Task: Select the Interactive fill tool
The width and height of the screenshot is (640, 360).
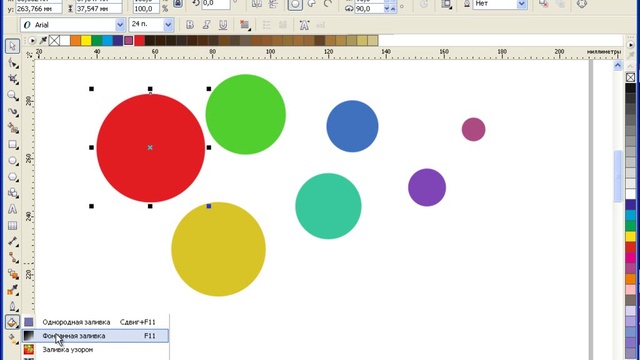Action: pyautogui.click(x=13, y=339)
